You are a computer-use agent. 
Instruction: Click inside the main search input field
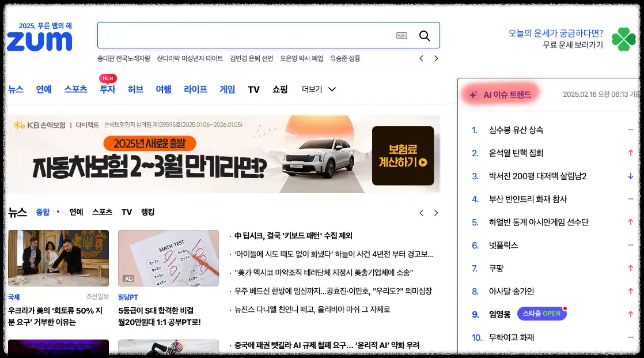[248, 35]
